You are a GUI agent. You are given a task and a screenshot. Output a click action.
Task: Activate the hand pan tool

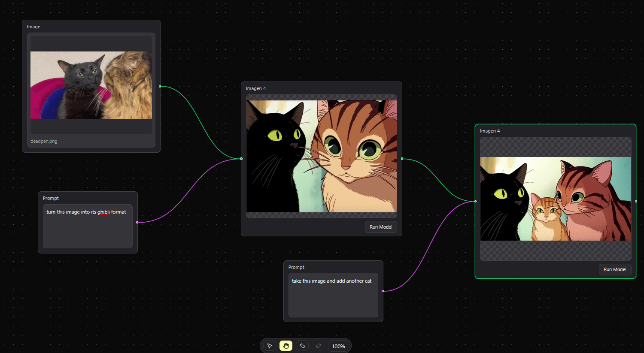286,346
